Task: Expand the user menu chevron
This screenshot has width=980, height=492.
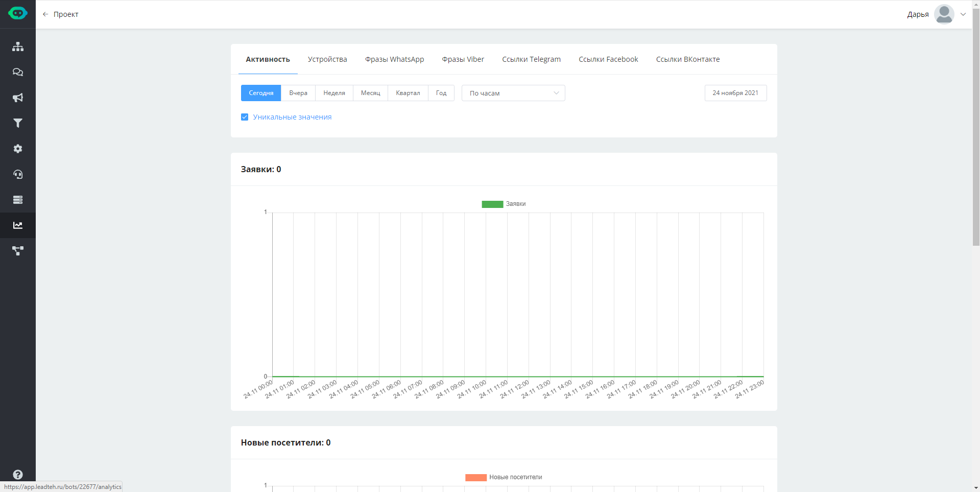Action: pos(963,14)
